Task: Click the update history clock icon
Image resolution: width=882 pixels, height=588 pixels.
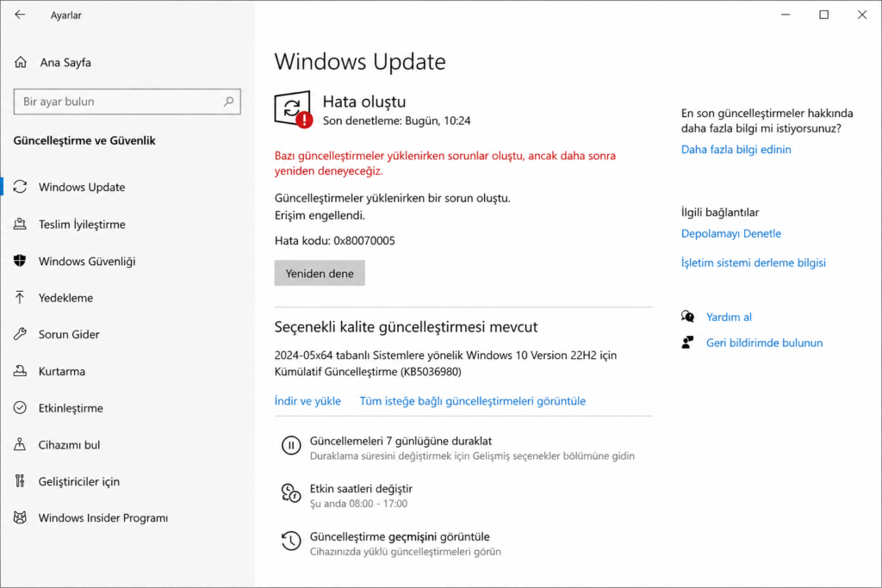Action: (291, 542)
